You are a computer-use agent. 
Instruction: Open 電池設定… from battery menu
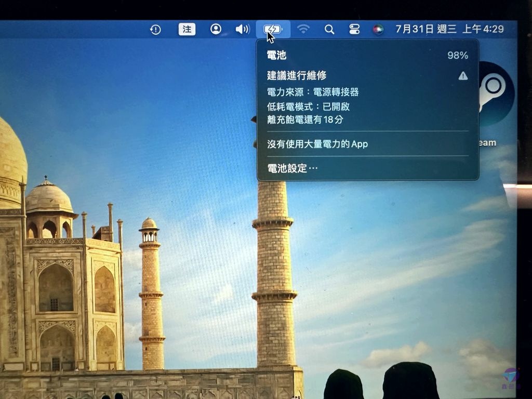292,168
